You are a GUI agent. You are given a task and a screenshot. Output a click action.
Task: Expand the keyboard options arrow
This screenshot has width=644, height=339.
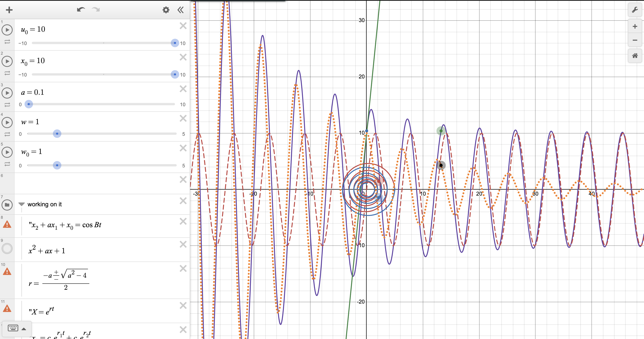point(24,329)
